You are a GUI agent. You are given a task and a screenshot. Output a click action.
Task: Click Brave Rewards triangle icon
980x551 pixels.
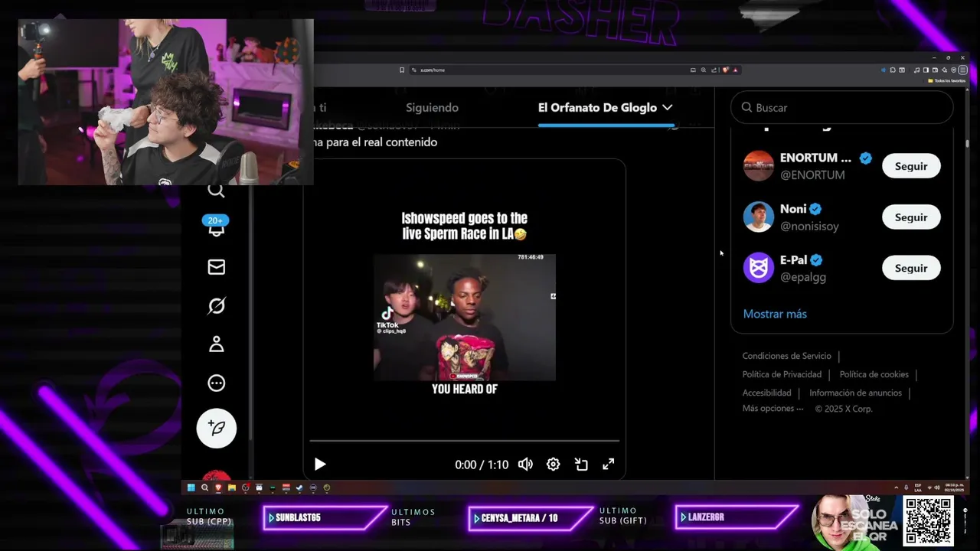735,70
